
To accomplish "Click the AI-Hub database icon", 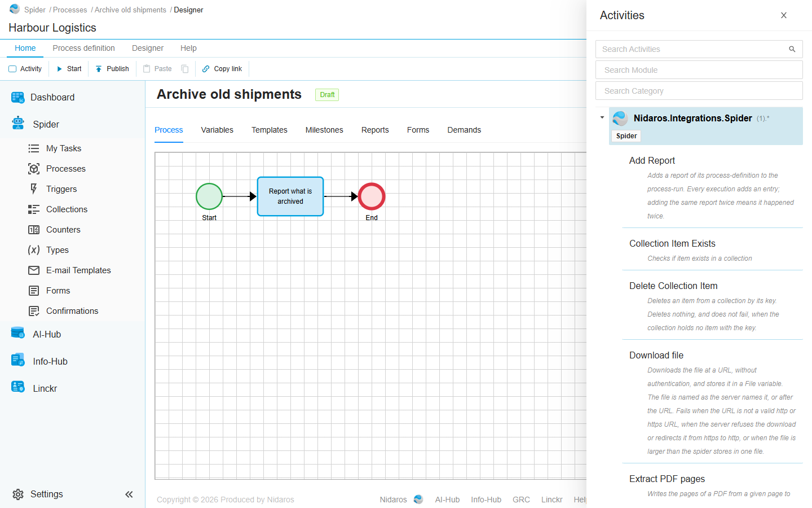I will click(18, 333).
